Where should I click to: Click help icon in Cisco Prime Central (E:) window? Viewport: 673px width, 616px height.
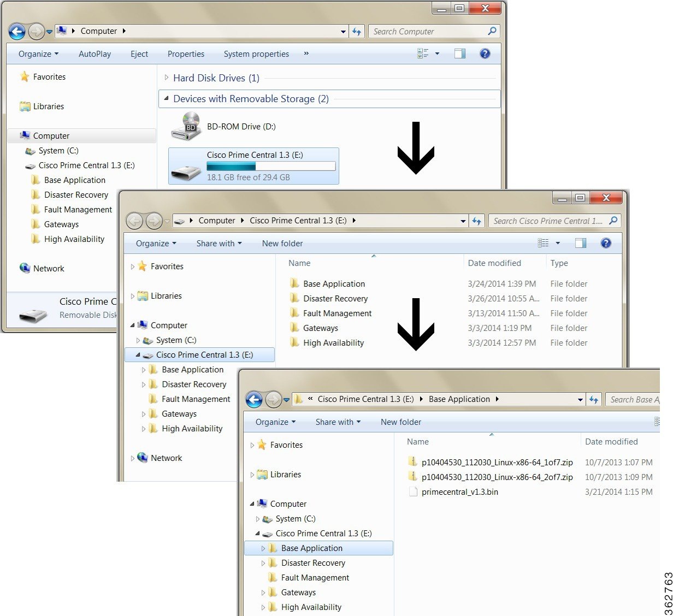[x=606, y=243]
